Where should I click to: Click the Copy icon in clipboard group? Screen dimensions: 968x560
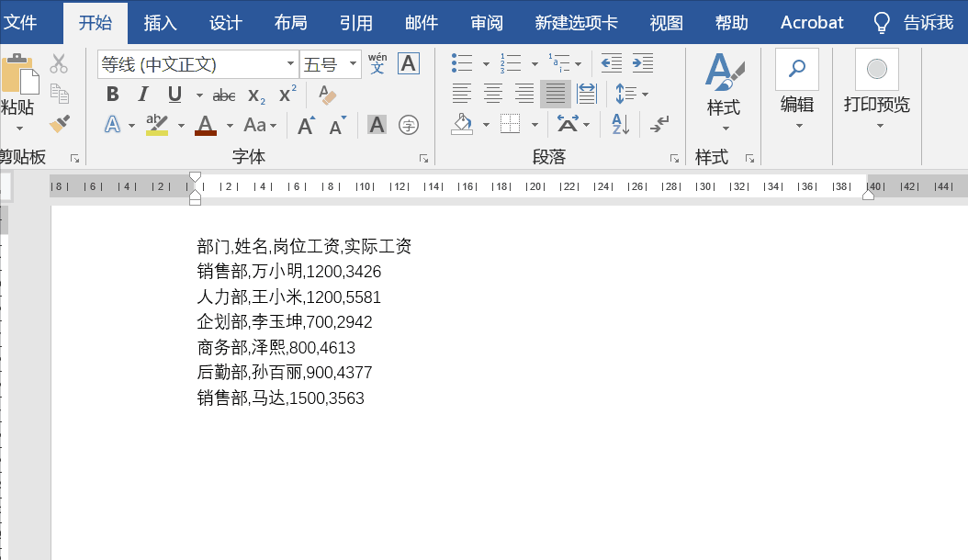(60, 94)
